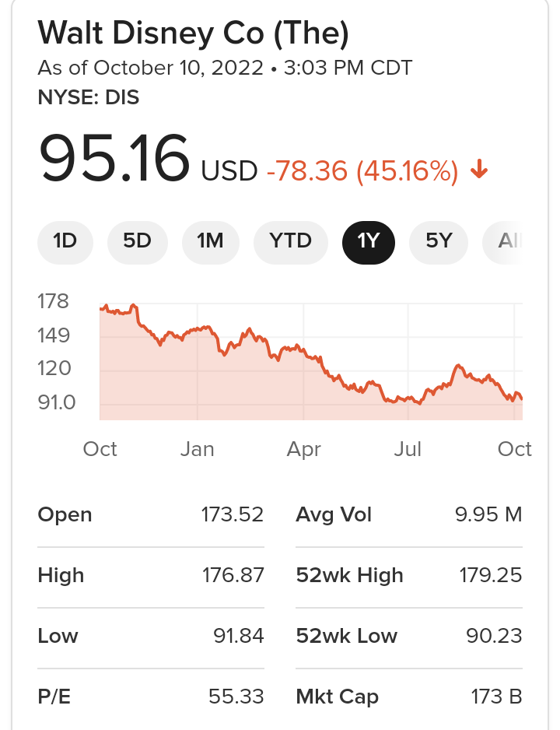
Task: Click the active 1Y range tab
Action: (x=369, y=241)
